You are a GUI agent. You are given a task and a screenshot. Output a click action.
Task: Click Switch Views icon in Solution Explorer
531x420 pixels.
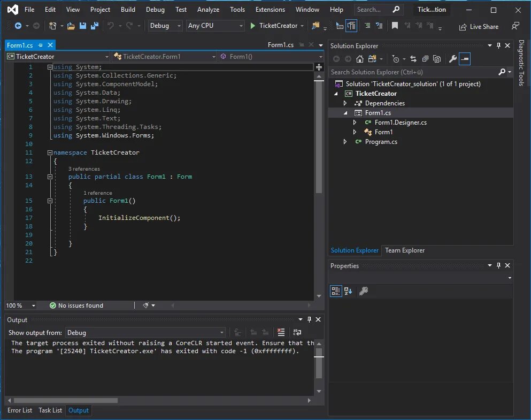click(372, 59)
